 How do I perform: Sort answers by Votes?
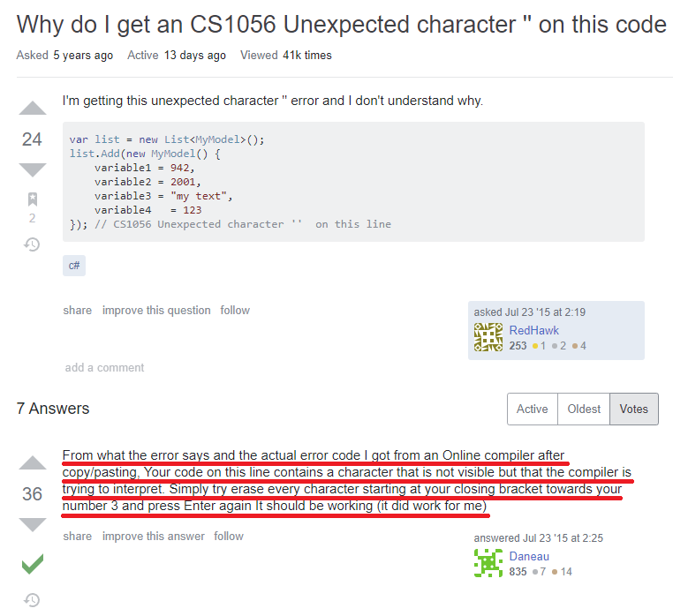(x=634, y=409)
